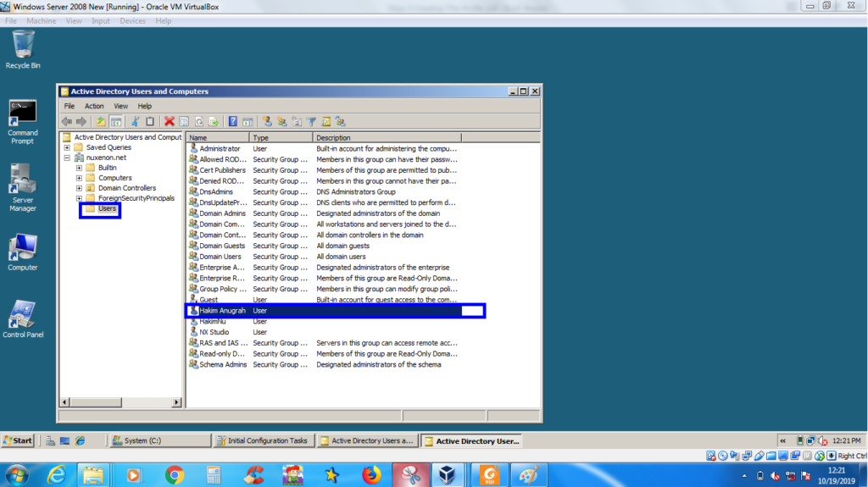
Task: Open VirtualBox Input menu
Action: [x=100, y=21]
